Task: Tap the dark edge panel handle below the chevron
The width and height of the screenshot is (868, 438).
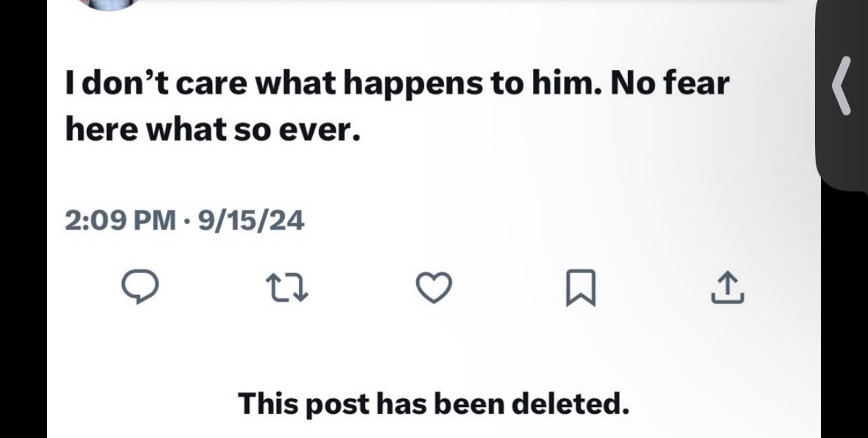Action: [x=841, y=155]
